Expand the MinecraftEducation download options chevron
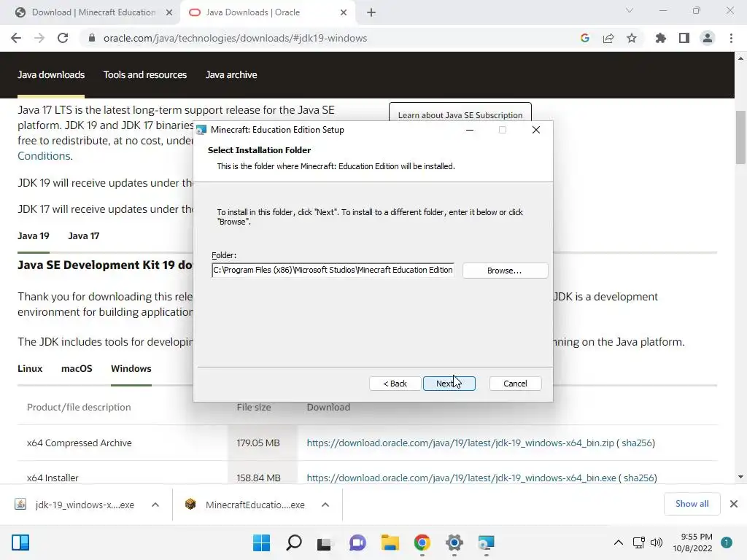The width and height of the screenshot is (747, 560). pos(325,505)
